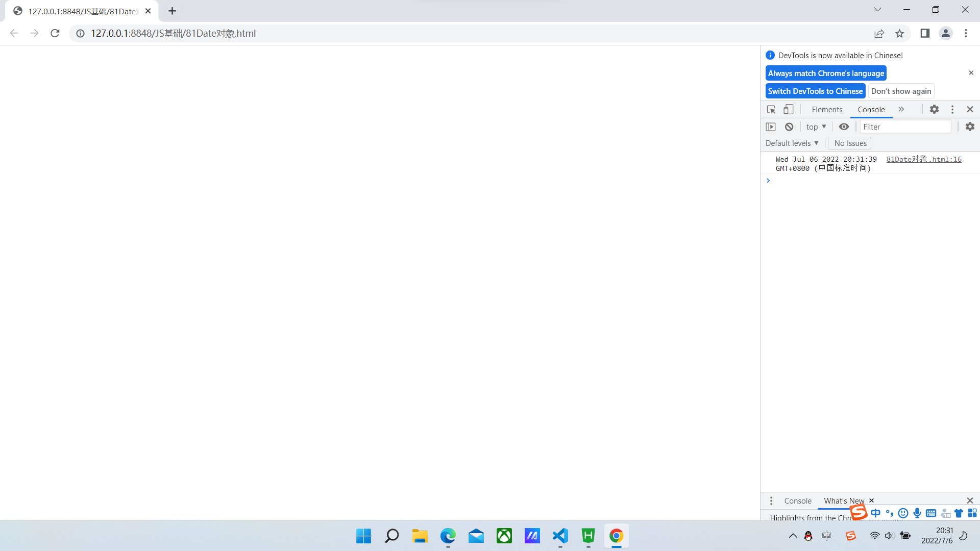
Task: Switch to the Elements tab
Action: tap(827, 110)
